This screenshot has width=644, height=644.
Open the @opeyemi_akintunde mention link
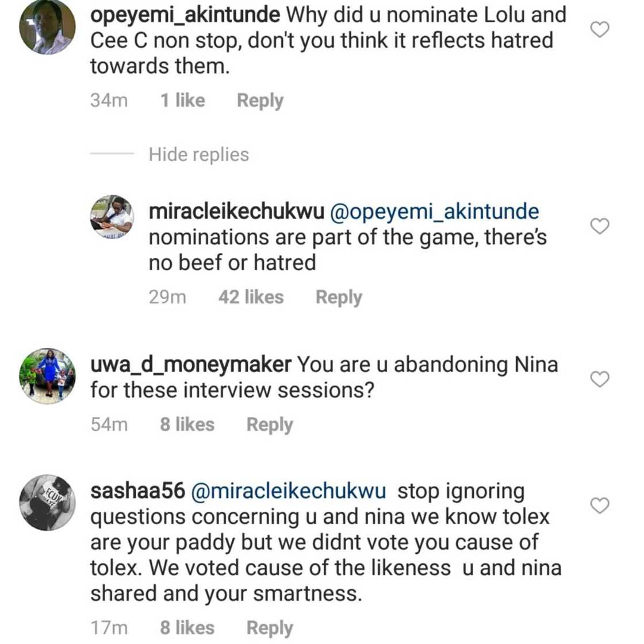pos(434,210)
